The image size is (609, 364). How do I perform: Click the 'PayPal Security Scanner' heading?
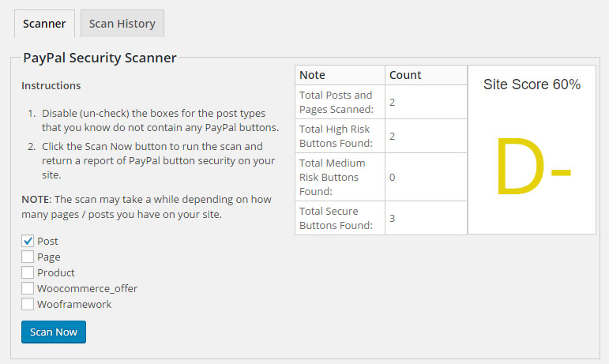pyautogui.click(x=100, y=58)
